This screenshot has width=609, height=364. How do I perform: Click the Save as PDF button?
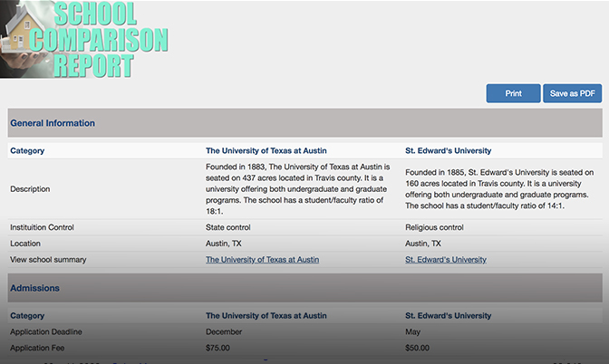click(572, 93)
